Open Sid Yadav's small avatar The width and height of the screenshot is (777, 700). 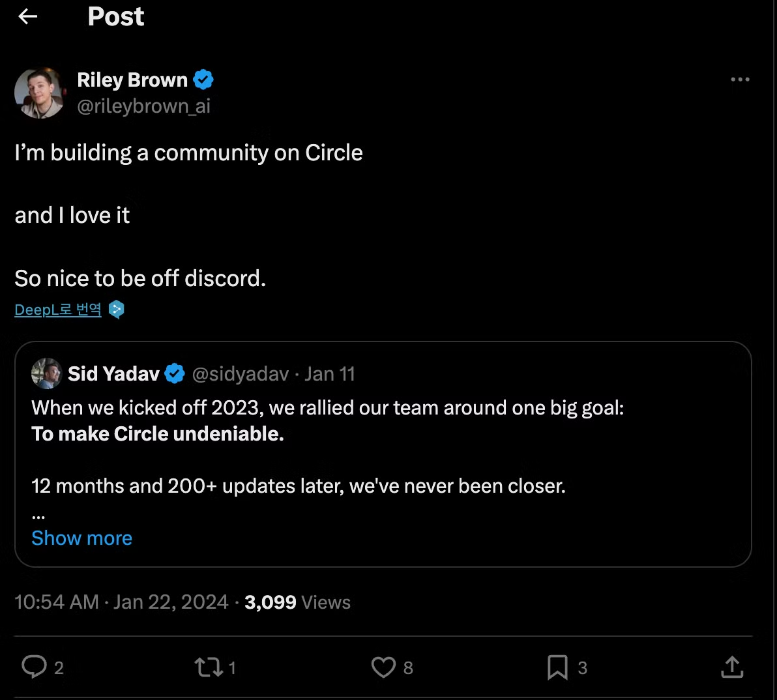46,373
